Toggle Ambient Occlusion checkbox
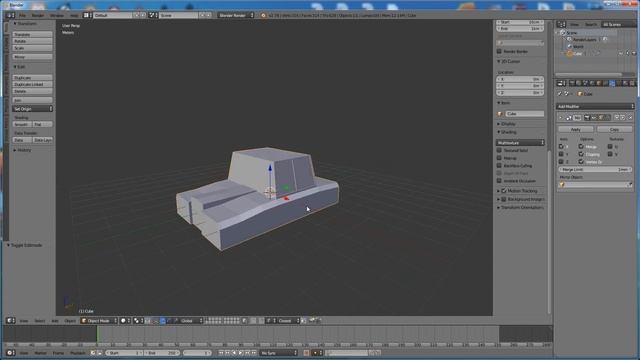This screenshot has height=360, width=640. (x=499, y=181)
